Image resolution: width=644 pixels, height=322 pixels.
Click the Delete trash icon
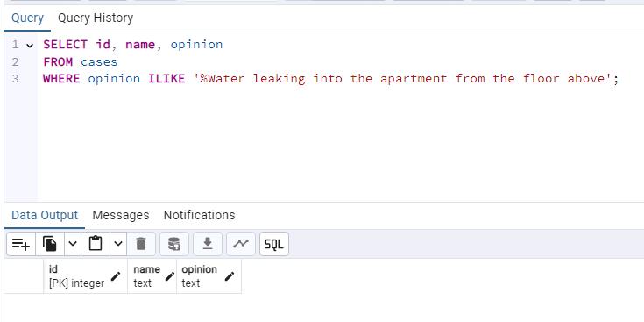(x=141, y=244)
